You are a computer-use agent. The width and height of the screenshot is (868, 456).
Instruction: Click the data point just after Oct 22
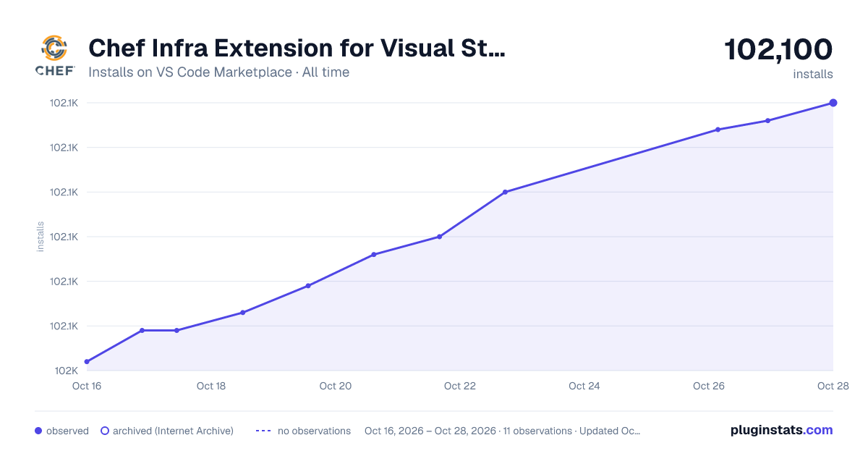[505, 192]
